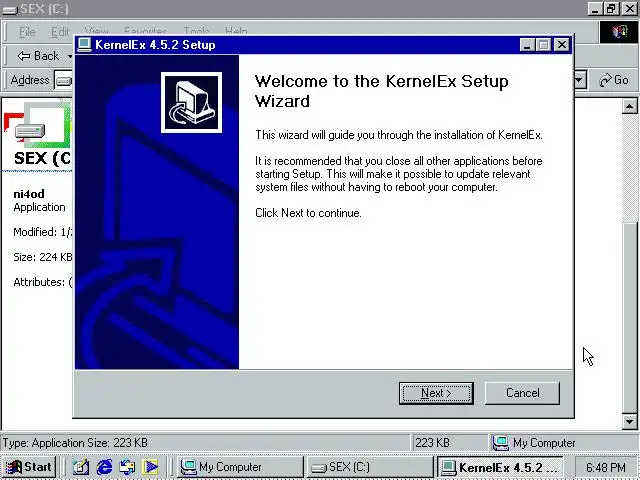Launch Internet Explorer from quick launch
This screenshot has height=480, width=640.
pyautogui.click(x=104, y=467)
